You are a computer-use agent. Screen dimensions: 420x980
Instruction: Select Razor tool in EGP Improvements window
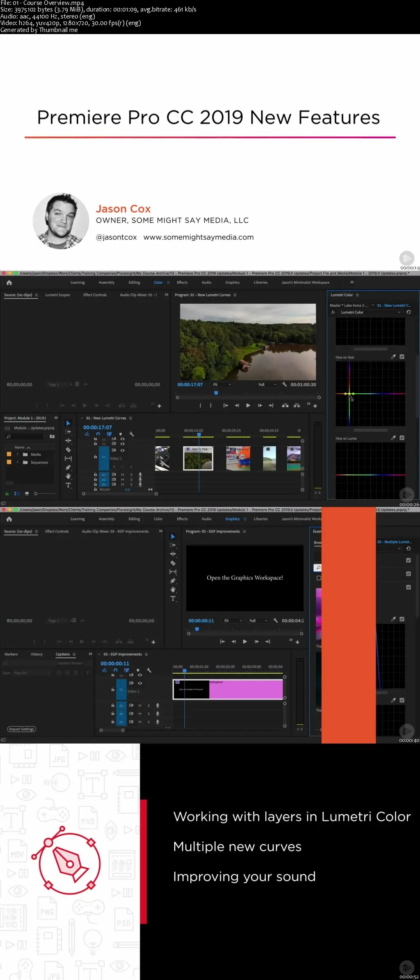(x=173, y=563)
